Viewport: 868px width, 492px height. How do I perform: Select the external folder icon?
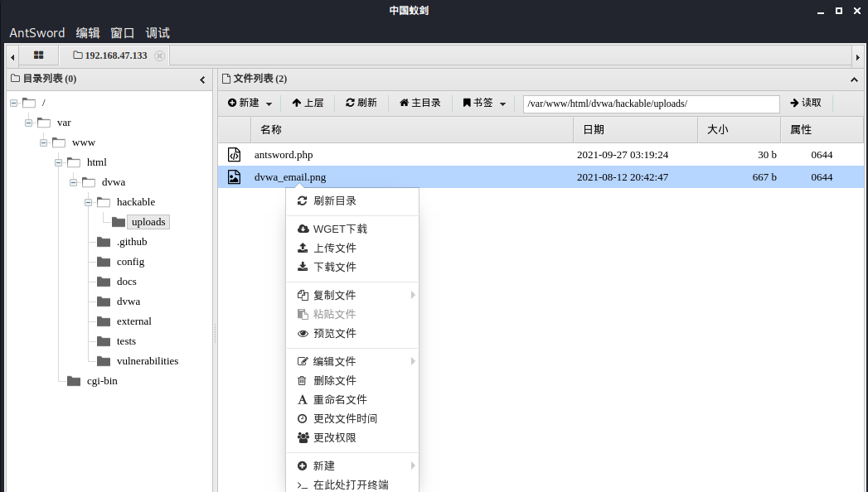click(x=104, y=321)
